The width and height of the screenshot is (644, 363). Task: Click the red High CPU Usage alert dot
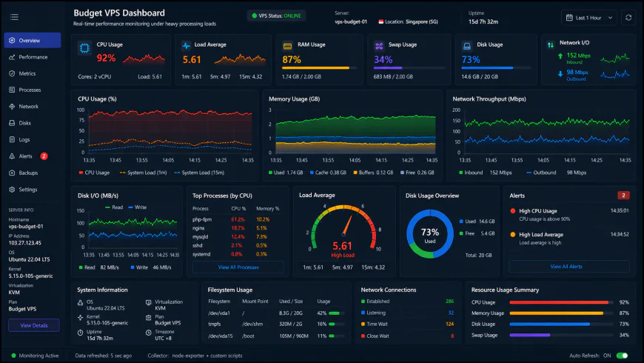[513, 211]
